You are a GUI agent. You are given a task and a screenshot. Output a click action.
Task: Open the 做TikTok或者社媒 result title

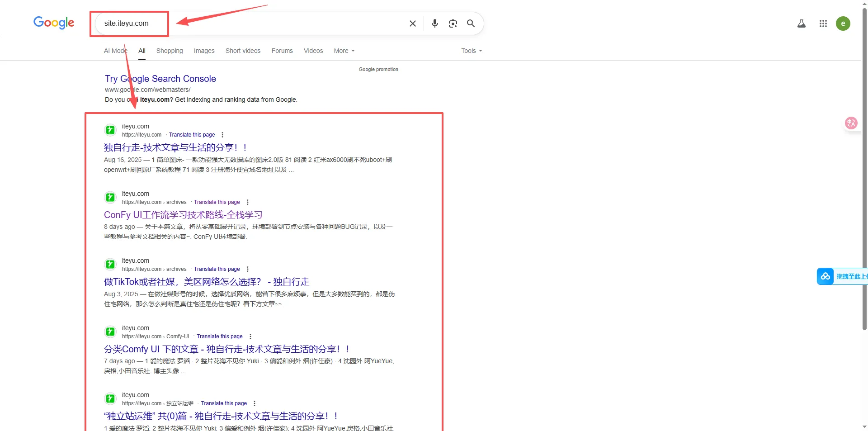207,282
